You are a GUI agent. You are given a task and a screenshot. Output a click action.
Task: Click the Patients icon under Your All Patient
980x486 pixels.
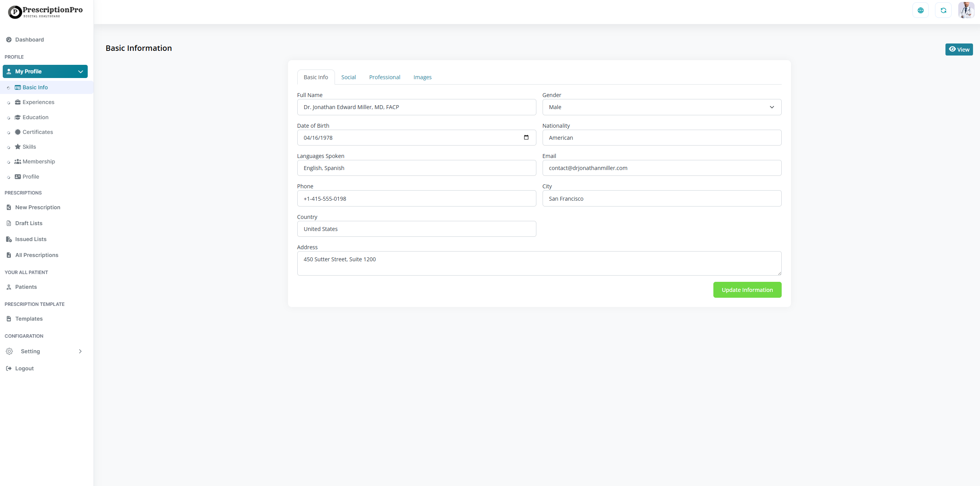click(9, 287)
